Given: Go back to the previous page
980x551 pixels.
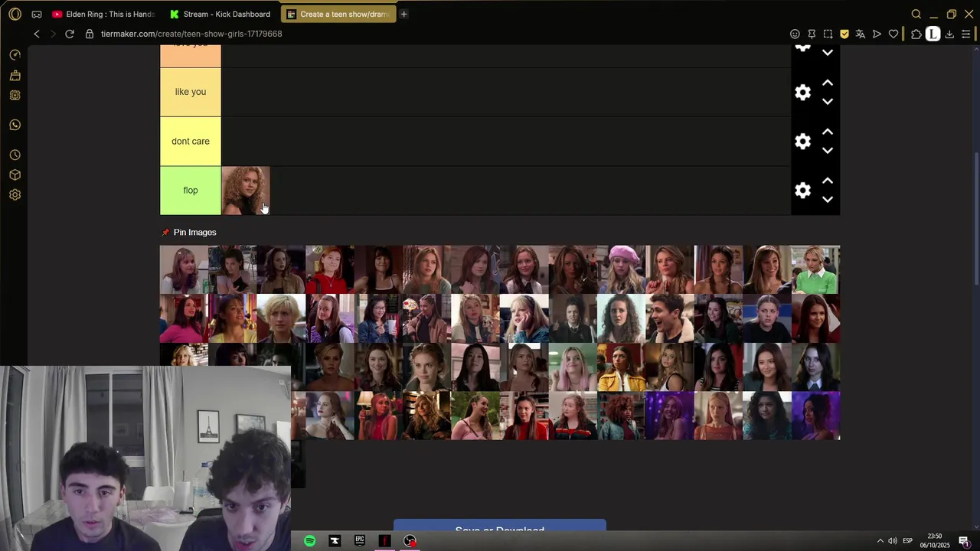Looking at the screenshot, I should [x=37, y=34].
